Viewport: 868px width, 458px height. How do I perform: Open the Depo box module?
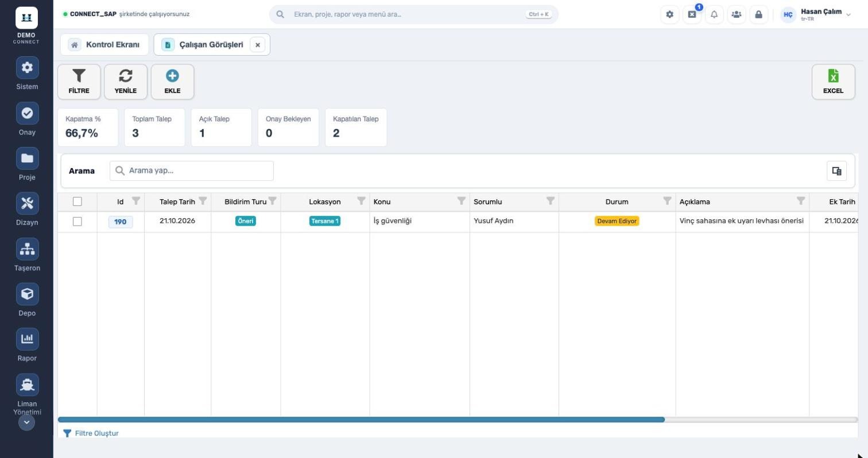tap(27, 294)
